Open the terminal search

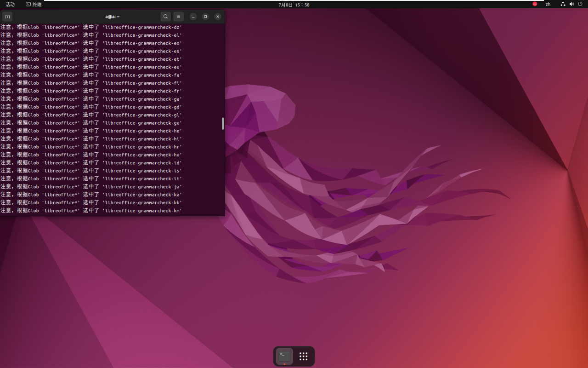tap(165, 17)
